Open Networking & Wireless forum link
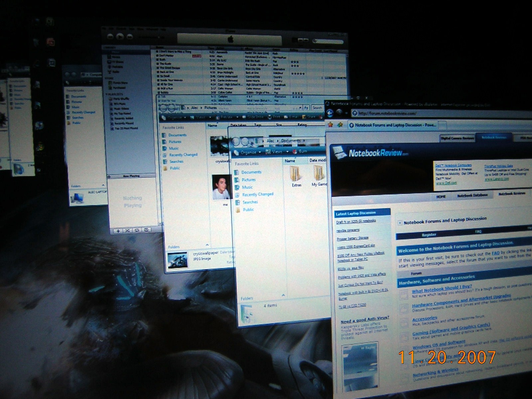 [x=435, y=372]
